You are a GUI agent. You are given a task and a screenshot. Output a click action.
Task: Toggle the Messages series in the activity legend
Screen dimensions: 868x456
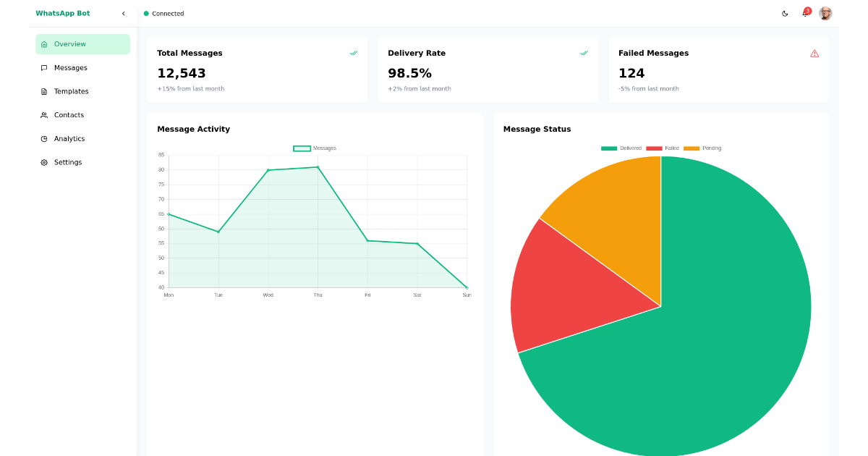pyautogui.click(x=312, y=148)
